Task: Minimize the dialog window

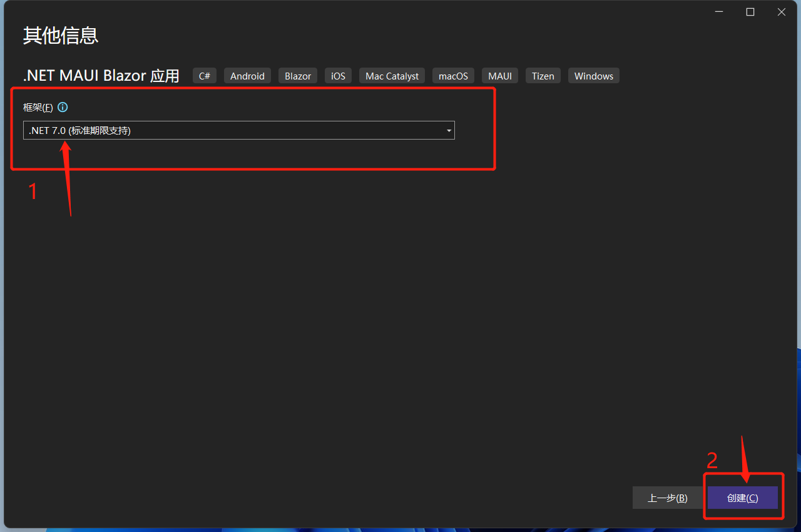Action: point(719,12)
